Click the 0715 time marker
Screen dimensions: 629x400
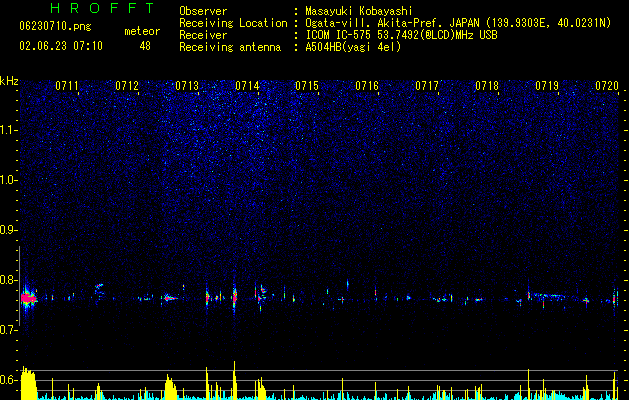(307, 86)
